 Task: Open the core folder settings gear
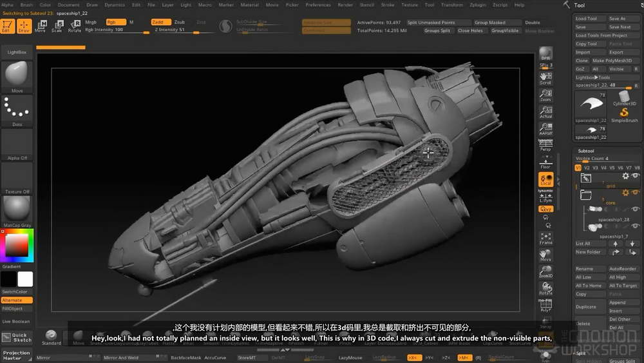pos(625,192)
